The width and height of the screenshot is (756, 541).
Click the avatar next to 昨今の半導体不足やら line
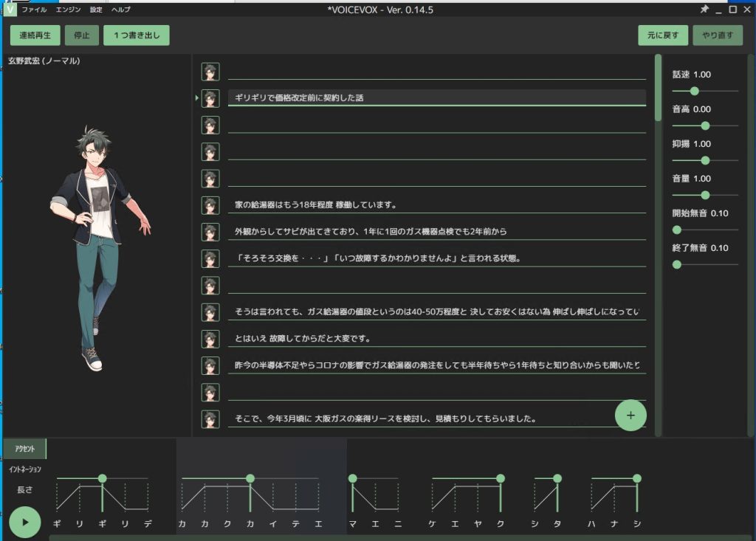coord(210,366)
